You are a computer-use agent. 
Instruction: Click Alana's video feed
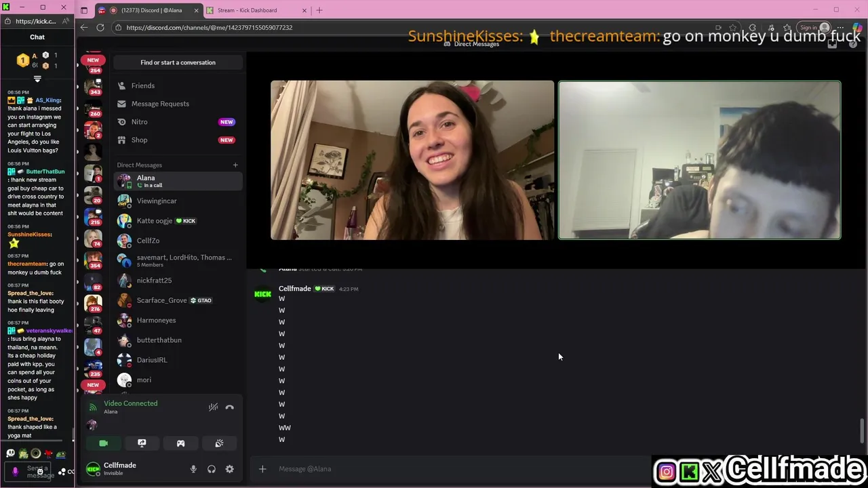point(412,160)
